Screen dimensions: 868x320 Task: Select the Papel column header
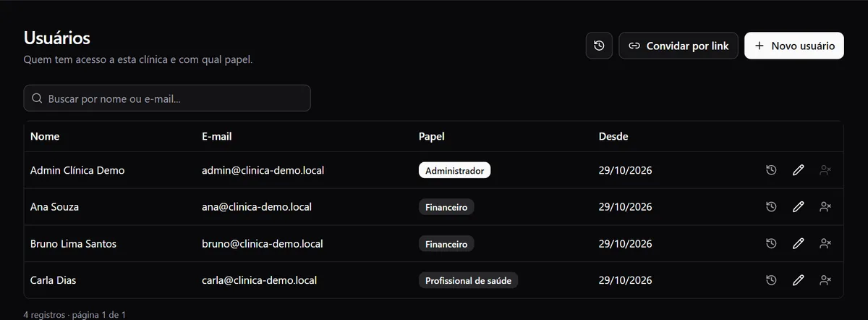pos(432,136)
